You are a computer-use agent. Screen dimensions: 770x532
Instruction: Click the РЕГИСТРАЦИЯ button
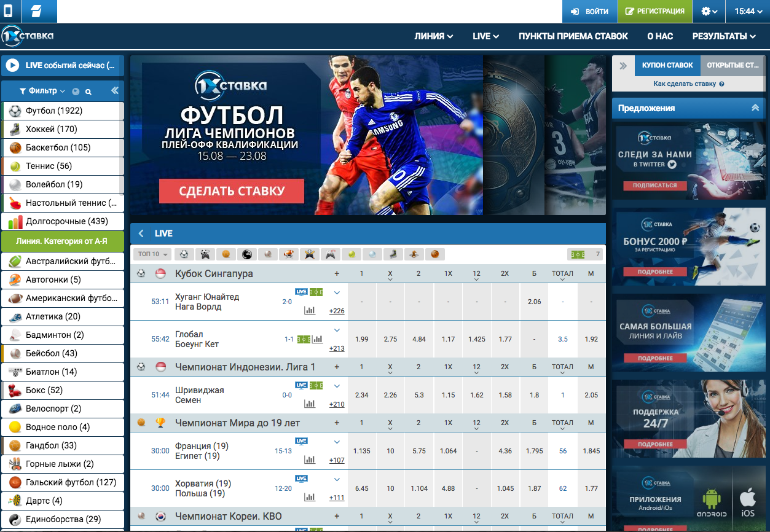coord(654,11)
